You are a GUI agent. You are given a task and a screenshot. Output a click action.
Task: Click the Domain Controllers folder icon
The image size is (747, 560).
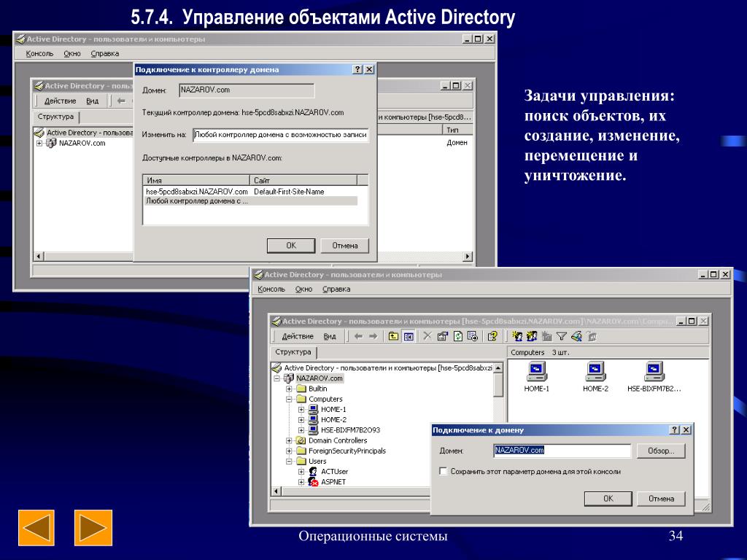coord(301,440)
